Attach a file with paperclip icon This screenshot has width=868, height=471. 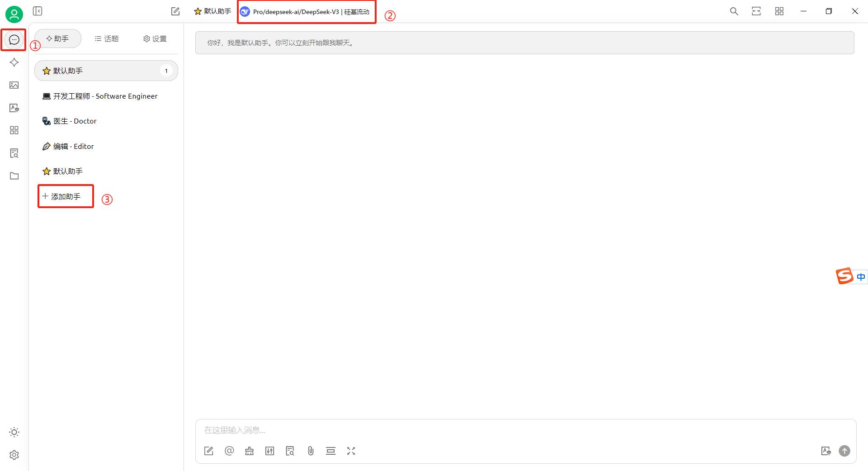click(x=311, y=451)
